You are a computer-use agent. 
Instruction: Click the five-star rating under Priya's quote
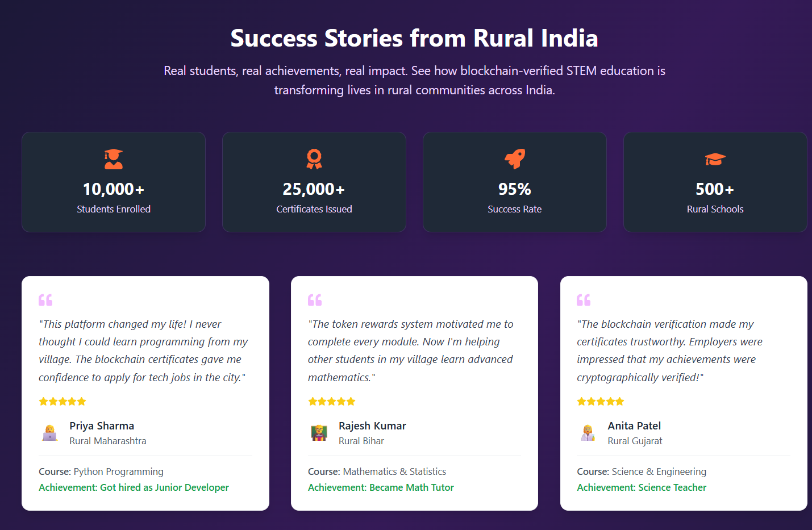click(x=63, y=402)
